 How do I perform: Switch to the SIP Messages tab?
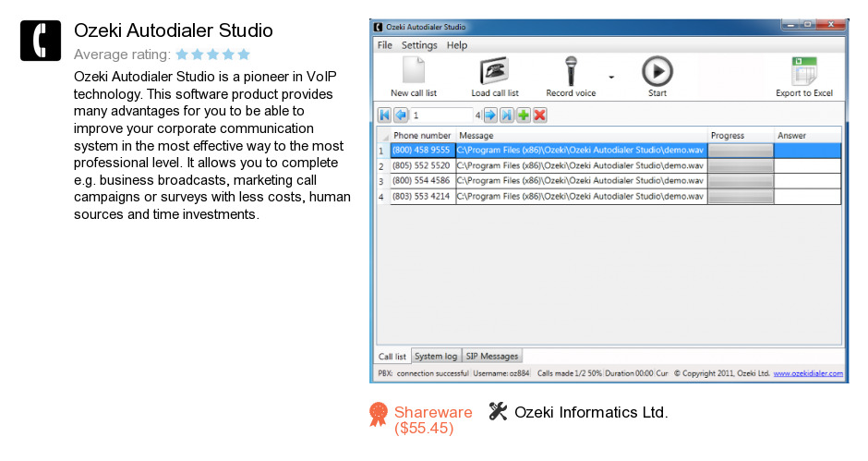coord(491,356)
